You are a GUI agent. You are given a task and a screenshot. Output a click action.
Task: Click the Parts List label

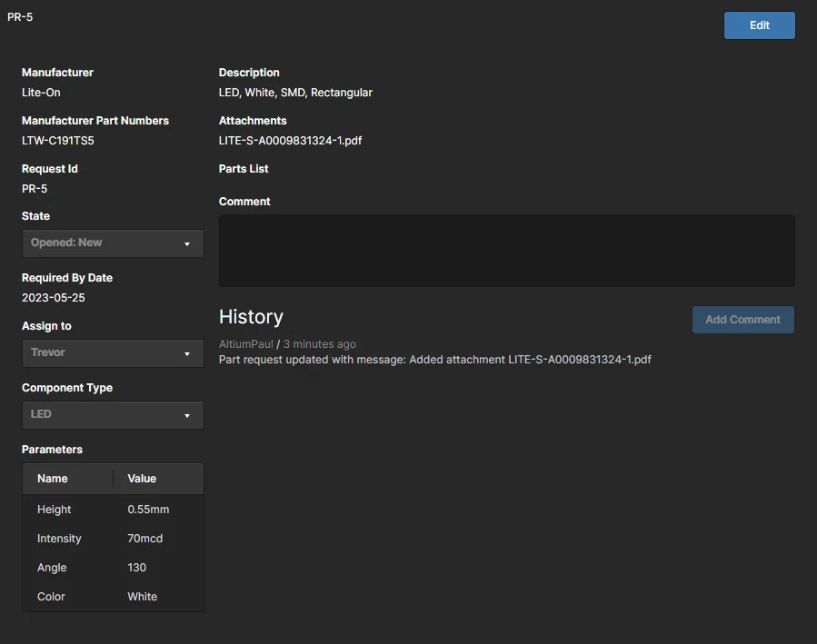(244, 169)
